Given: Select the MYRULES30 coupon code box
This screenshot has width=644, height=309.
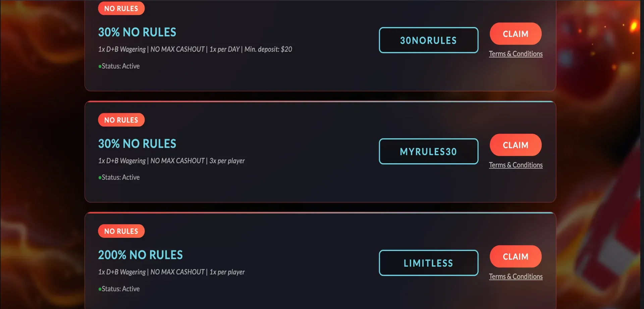Looking at the screenshot, I should [428, 151].
